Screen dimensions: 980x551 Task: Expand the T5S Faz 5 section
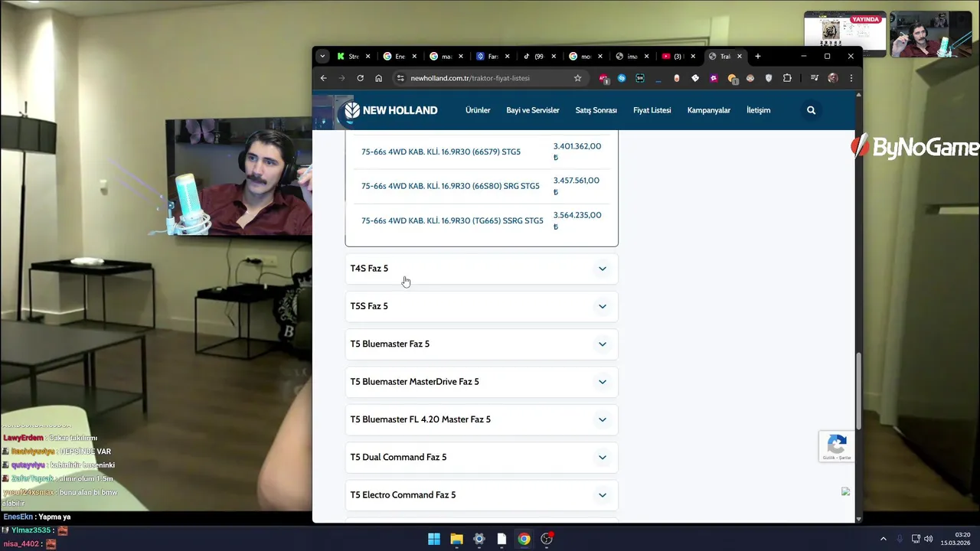[482, 306]
